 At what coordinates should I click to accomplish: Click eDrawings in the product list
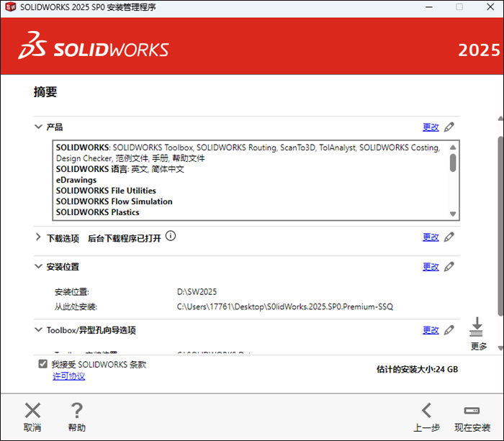(76, 180)
